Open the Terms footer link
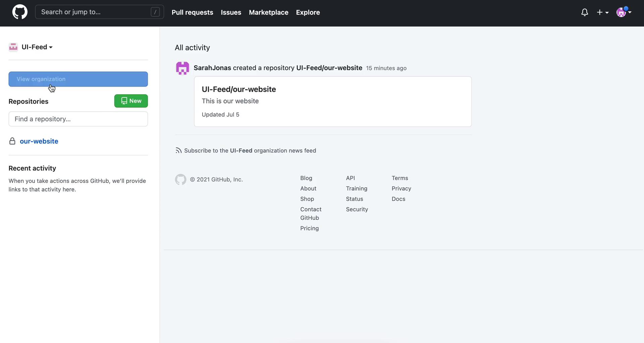Screen dimensions: 644x343 (400, 178)
